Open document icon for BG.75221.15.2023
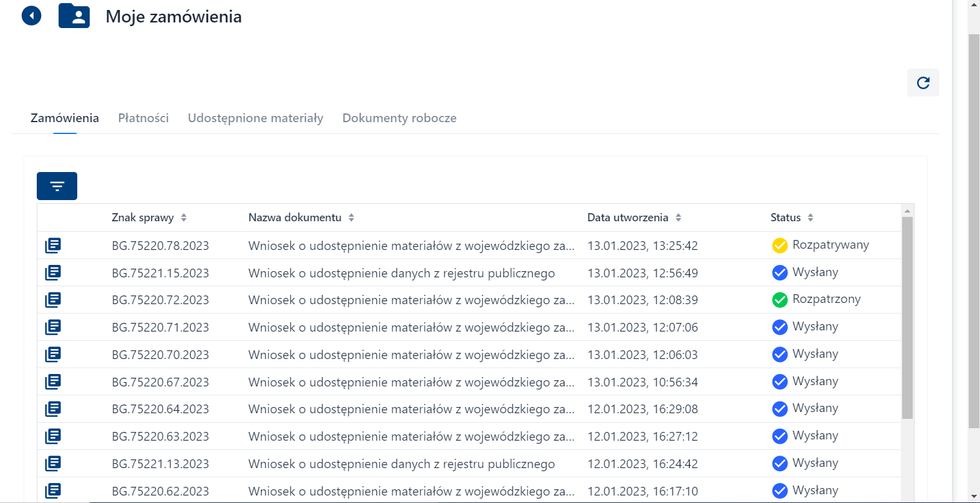This screenshot has height=503, width=980. pyautogui.click(x=53, y=272)
